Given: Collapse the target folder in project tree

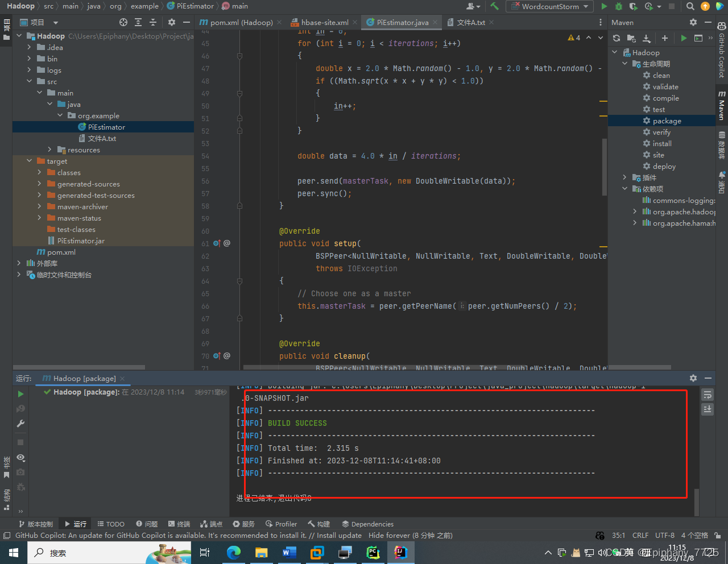Looking at the screenshot, I should pyautogui.click(x=30, y=161).
